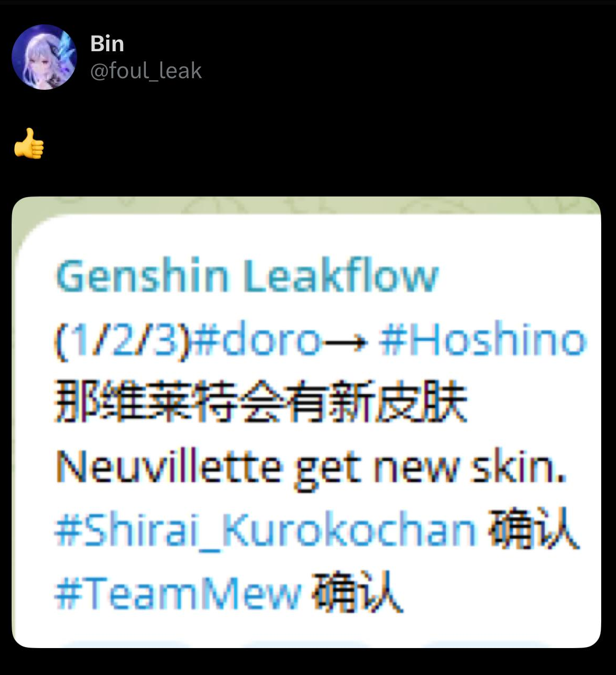Open the embedded screenshot image in the post
Screen dimensions: 616x675
(x=306, y=422)
